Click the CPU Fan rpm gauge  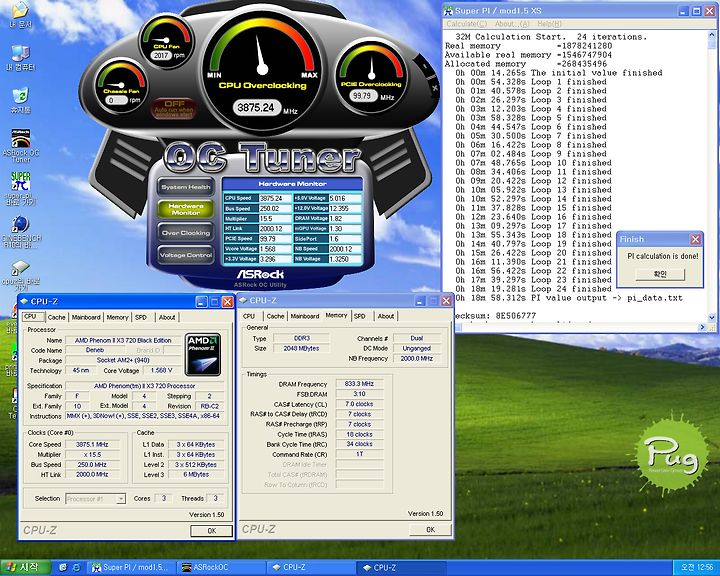(x=166, y=41)
